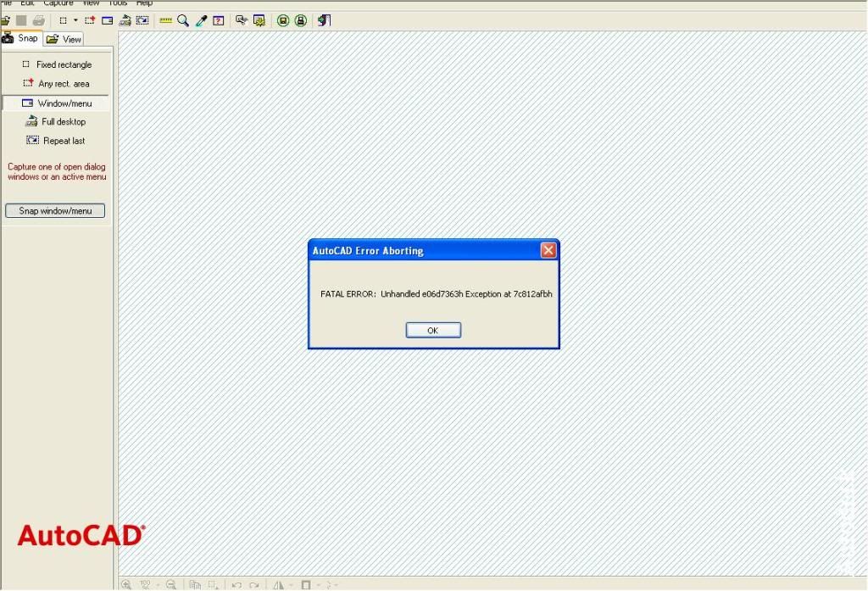Click the 'FATAL ERROR: Unhandled e06d7363h Exception' message
This screenshot has height=591, width=868.
point(437,294)
